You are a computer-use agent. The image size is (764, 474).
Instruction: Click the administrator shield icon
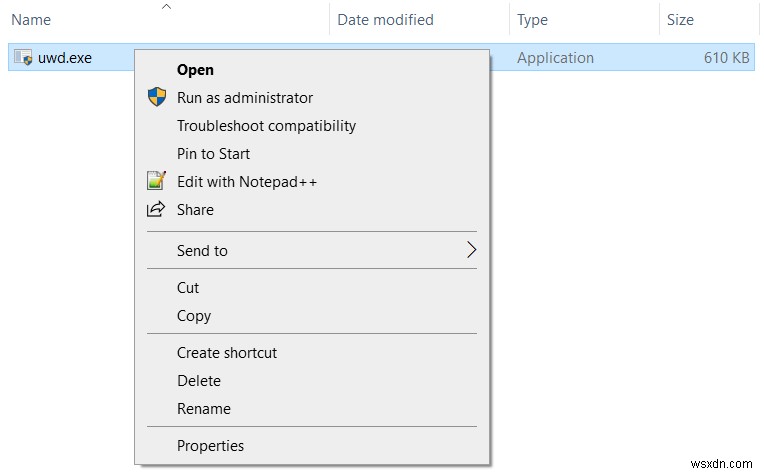point(156,97)
